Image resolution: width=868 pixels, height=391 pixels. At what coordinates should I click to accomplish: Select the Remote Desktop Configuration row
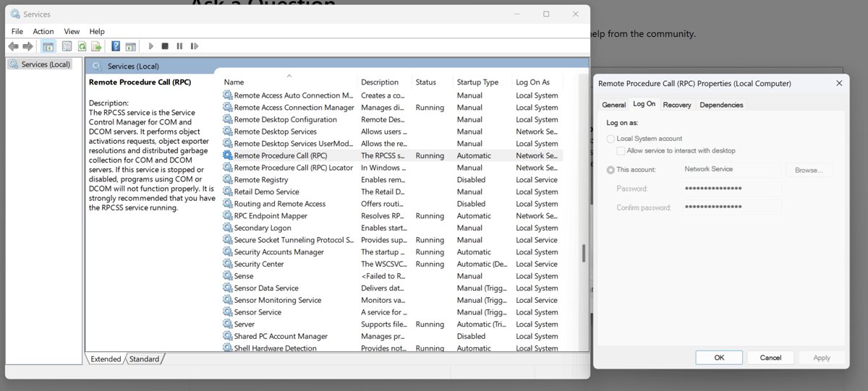pos(392,119)
